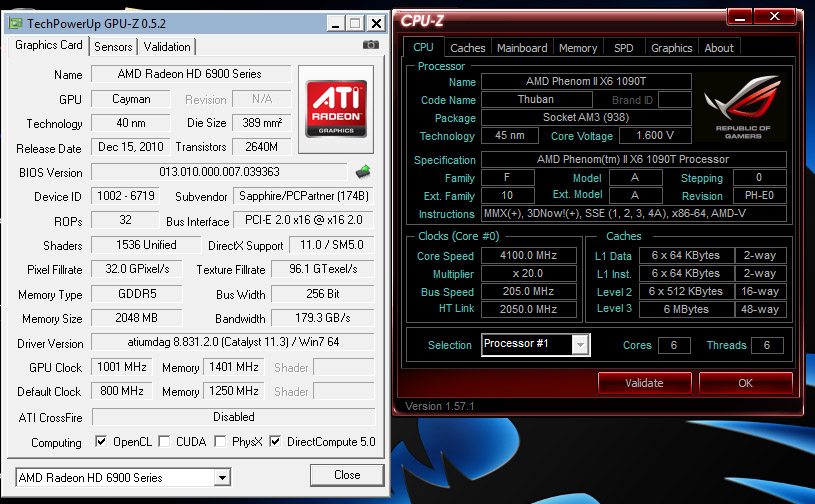Click the Driver Version field
Screen dimensions: 815x504
pyautogui.click(x=233, y=342)
